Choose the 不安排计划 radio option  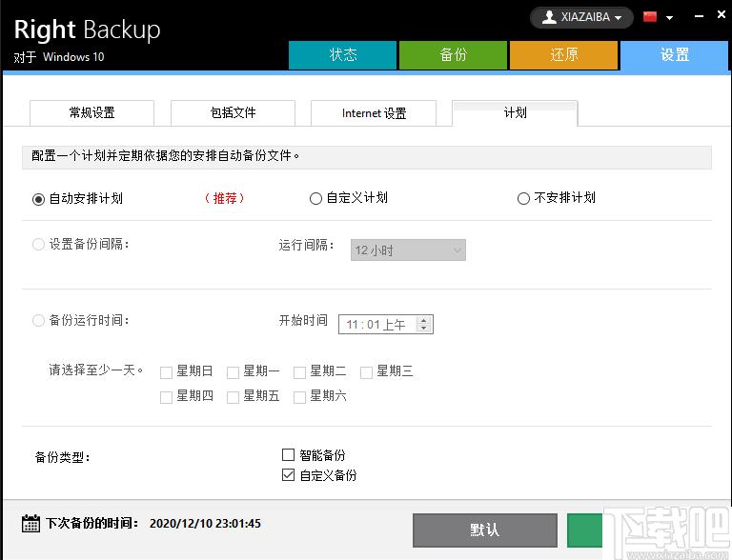click(523, 199)
